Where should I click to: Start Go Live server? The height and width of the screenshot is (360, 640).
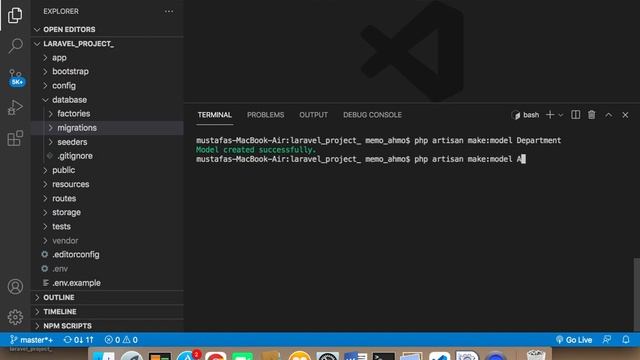573,340
